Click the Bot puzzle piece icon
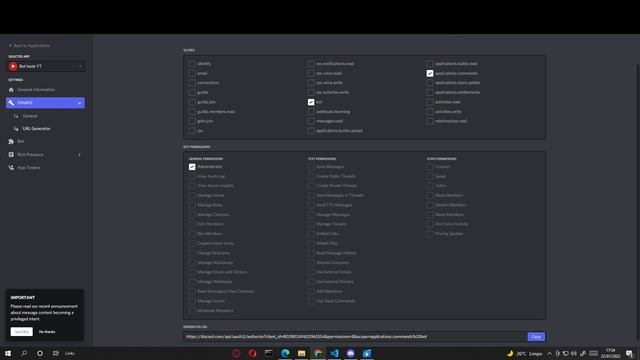Image resolution: width=640 pixels, height=360 pixels. (x=11, y=141)
